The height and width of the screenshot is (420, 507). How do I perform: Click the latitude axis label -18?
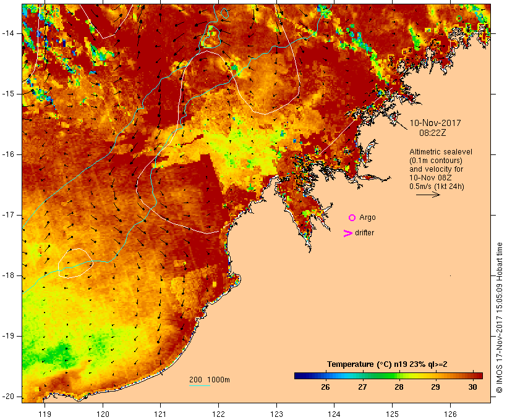8,275
